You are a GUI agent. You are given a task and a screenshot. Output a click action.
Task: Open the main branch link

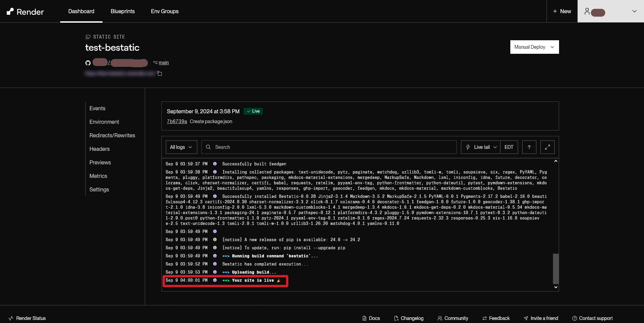point(163,63)
